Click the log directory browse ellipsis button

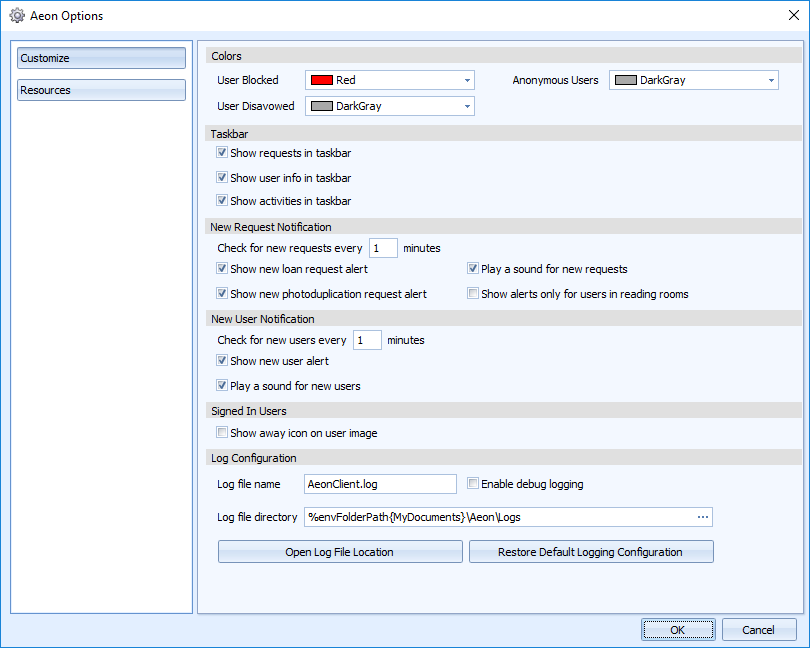click(702, 517)
